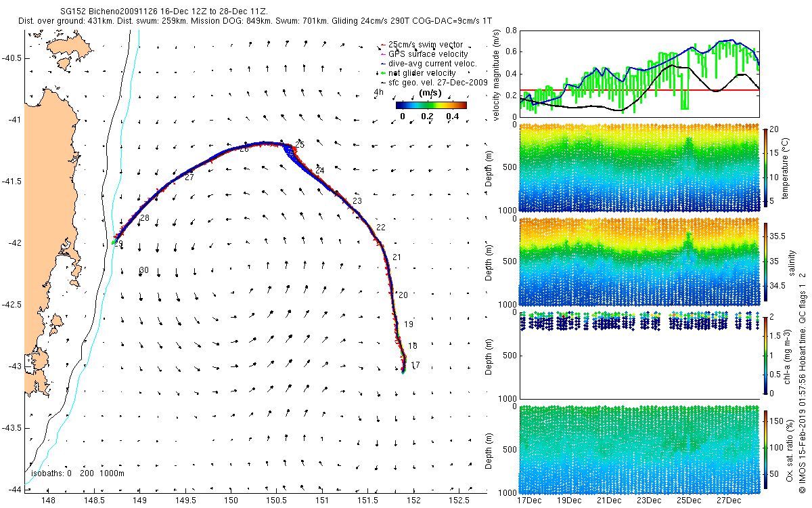Click '17Dec' on the time axis

[x=529, y=501]
